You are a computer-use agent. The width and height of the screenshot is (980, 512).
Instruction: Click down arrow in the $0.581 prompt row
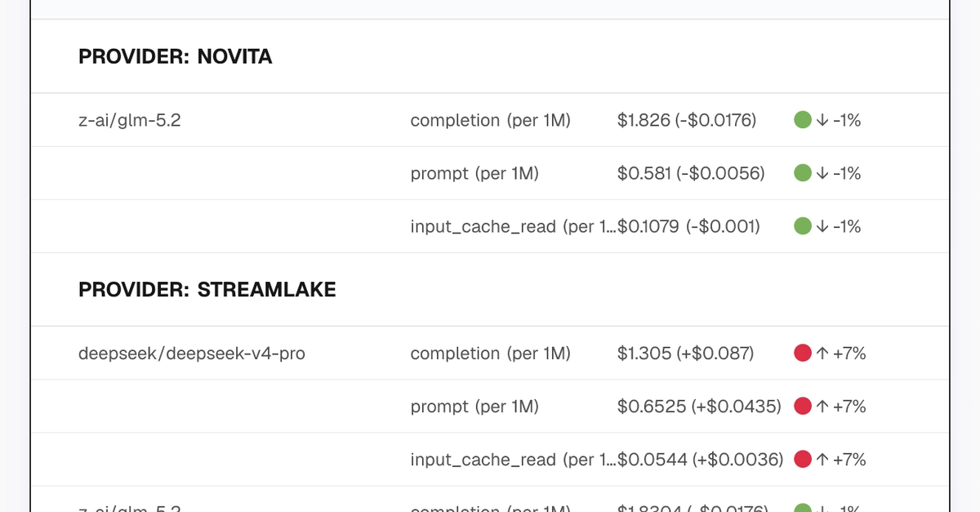click(822, 173)
